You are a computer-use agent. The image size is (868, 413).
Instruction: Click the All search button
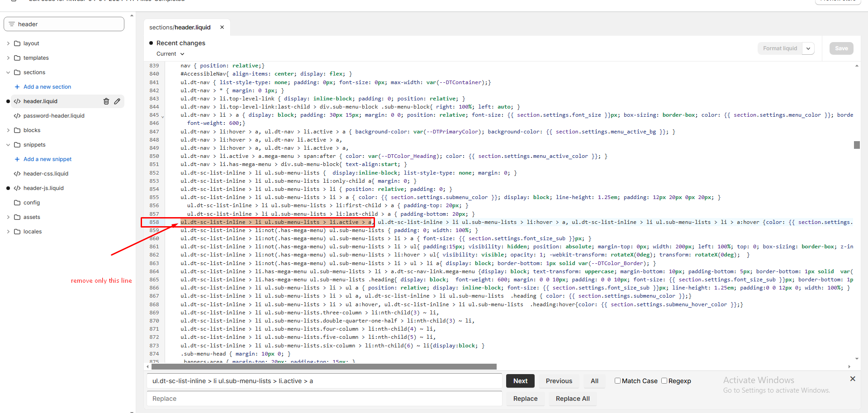[594, 381]
